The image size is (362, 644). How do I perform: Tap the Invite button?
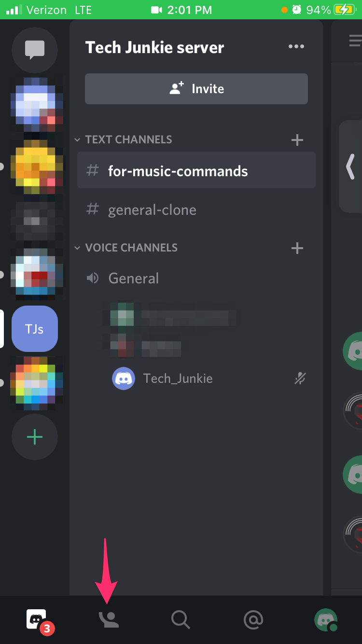pyautogui.click(x=196, y=89)
